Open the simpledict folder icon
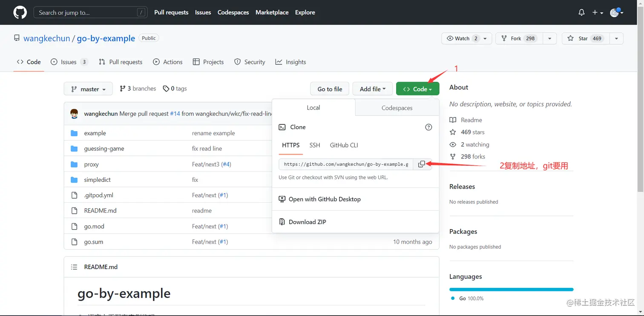This screenshot has height=316, width=644. tap(74, 180)
